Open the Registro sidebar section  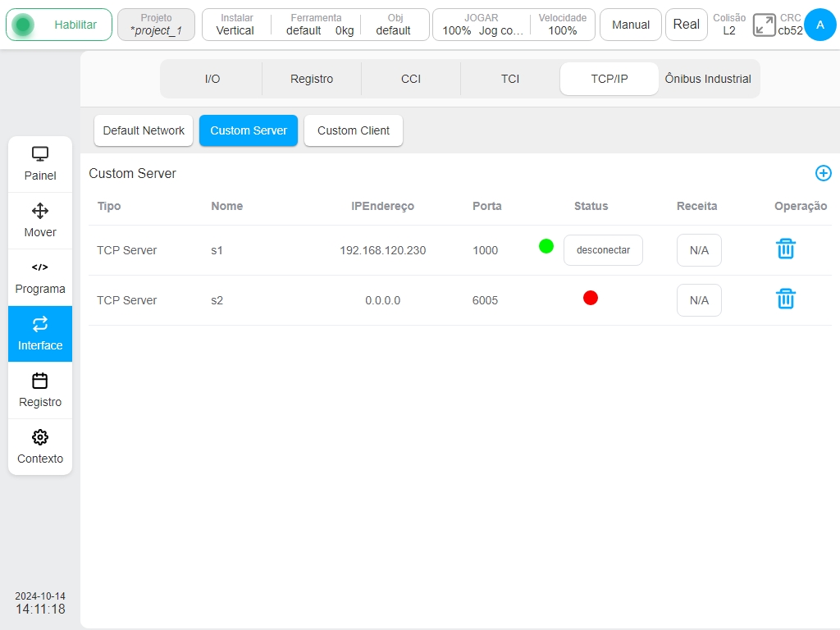(x=40, y=390)
